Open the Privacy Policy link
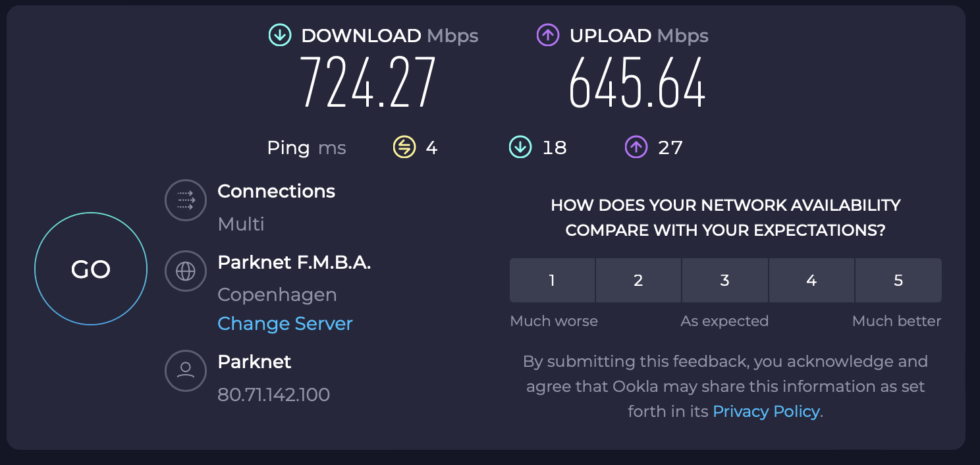 click(767, 412)
